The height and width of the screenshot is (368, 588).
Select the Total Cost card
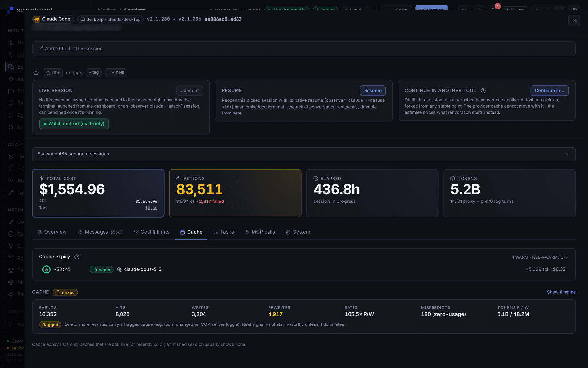[x=98, y=193]
